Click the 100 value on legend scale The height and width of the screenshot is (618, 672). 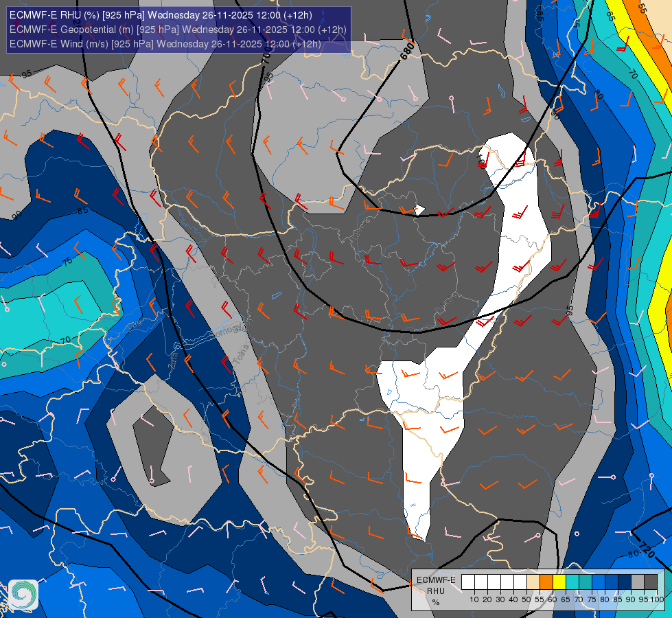(x=657, y=599)
